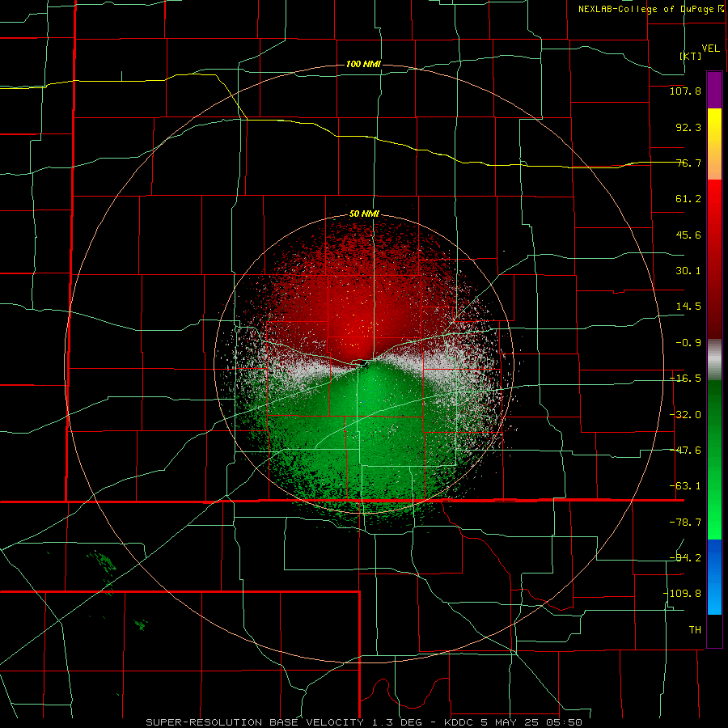Click the -78.7 velocity scale value
728x728 pixels.
[685, 523]
